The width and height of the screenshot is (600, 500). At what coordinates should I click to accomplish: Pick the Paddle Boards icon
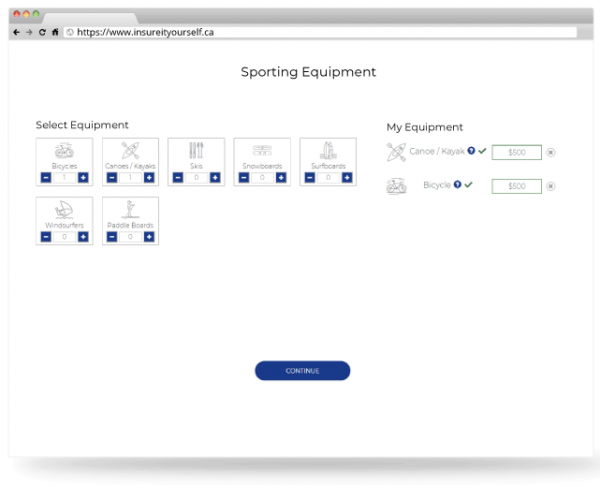pos(130,210)
